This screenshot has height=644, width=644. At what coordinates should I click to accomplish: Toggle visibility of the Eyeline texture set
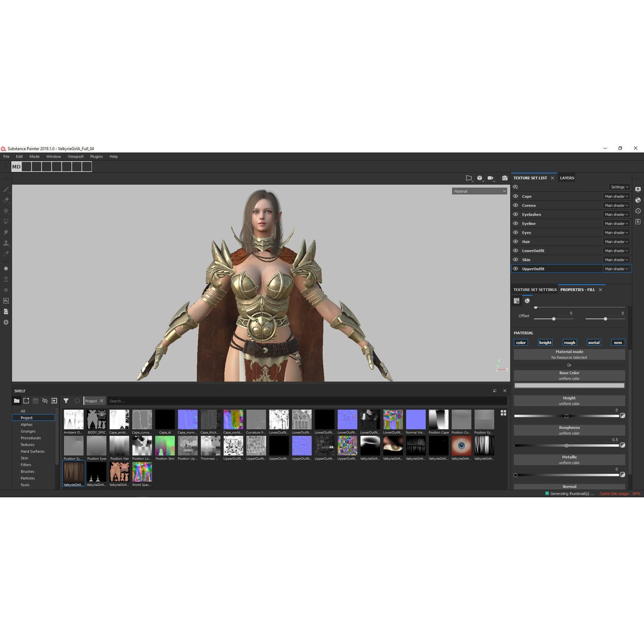tap(515, 224)
